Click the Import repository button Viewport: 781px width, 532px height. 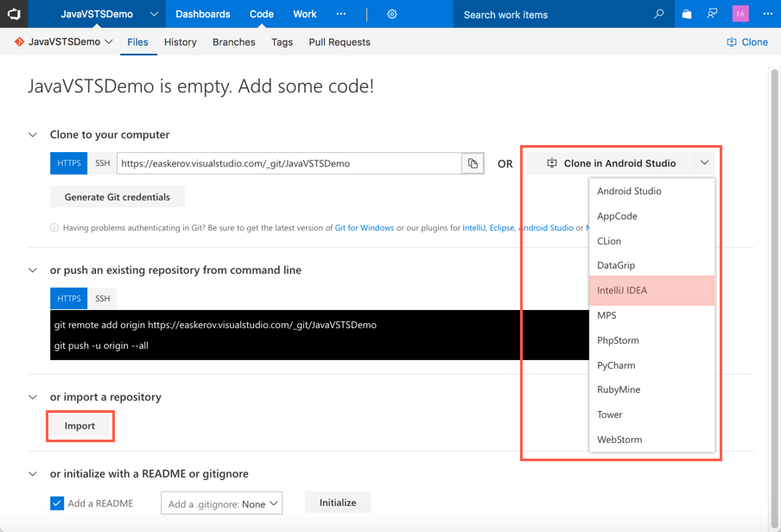pos(79,426)
